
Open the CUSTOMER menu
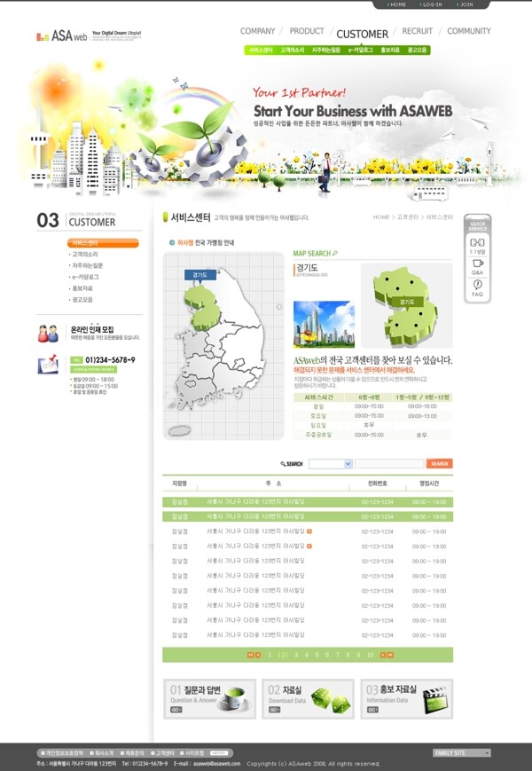point(362,34)
